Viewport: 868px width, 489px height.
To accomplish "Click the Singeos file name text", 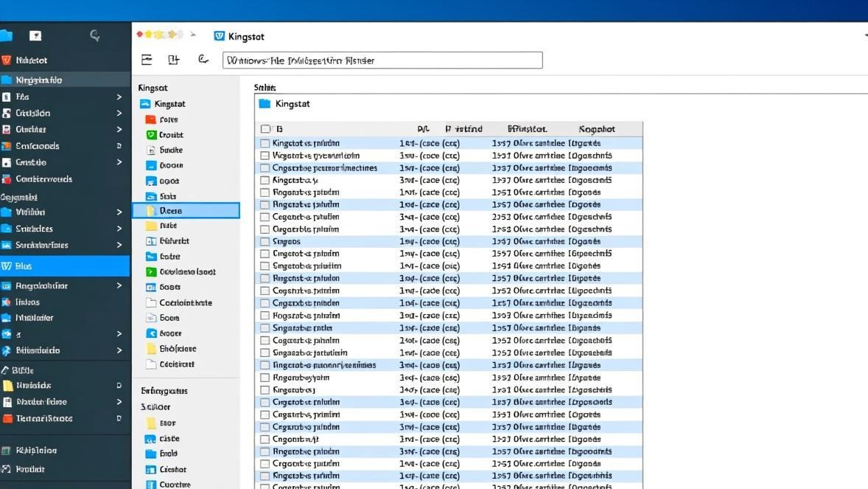I will pyautogui.click(x=286, y=242).
